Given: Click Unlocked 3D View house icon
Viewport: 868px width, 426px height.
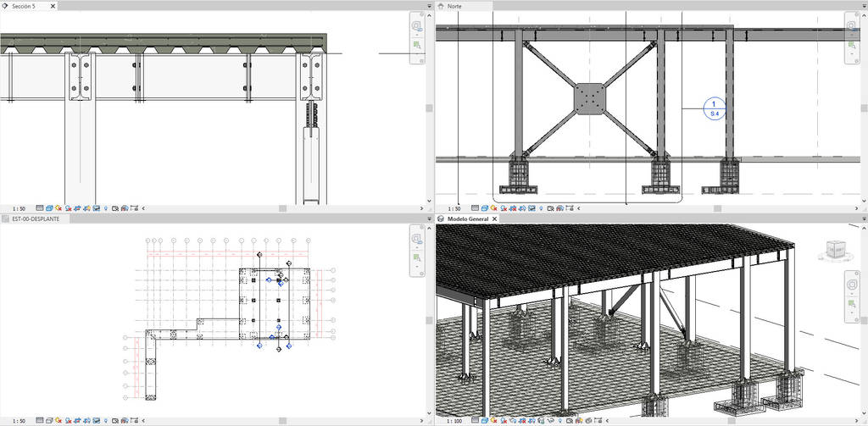Looking at the screenshot, I should (542, 421).
